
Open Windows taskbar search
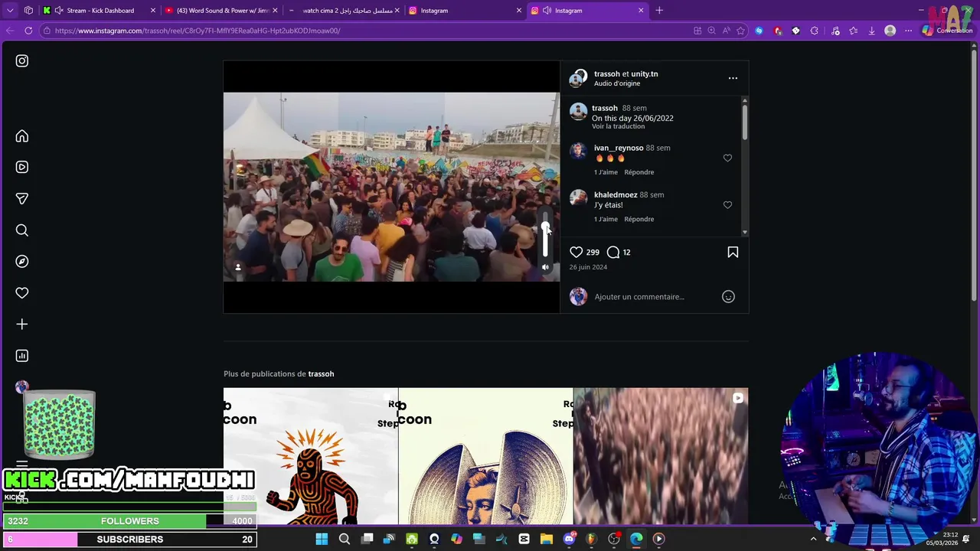tap(345, 539)
